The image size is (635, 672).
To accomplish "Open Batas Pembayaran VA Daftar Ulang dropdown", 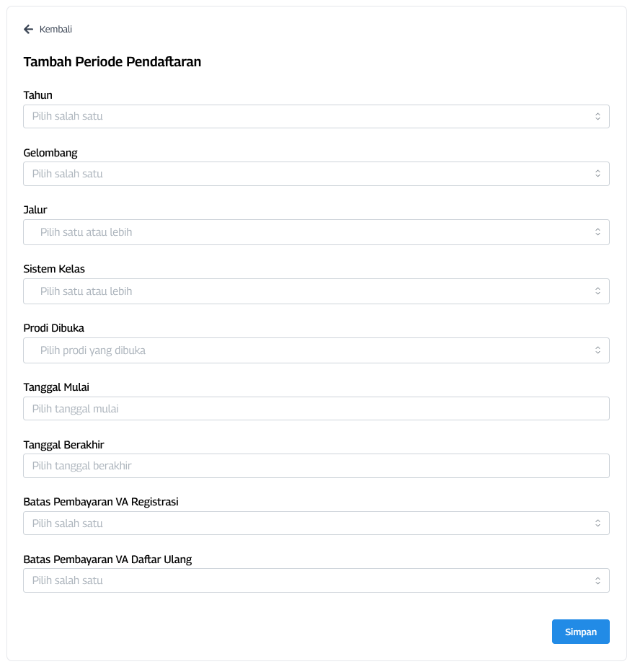I will tap(310, 580).
